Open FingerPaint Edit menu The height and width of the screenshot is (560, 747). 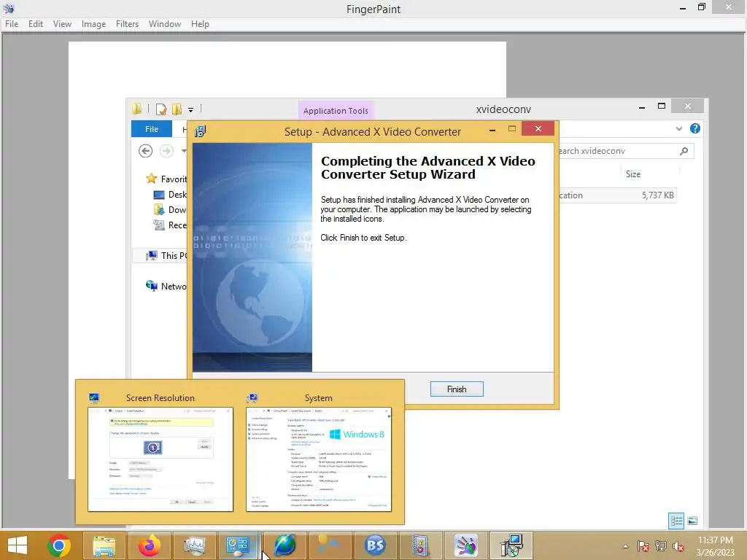(36, 24)
